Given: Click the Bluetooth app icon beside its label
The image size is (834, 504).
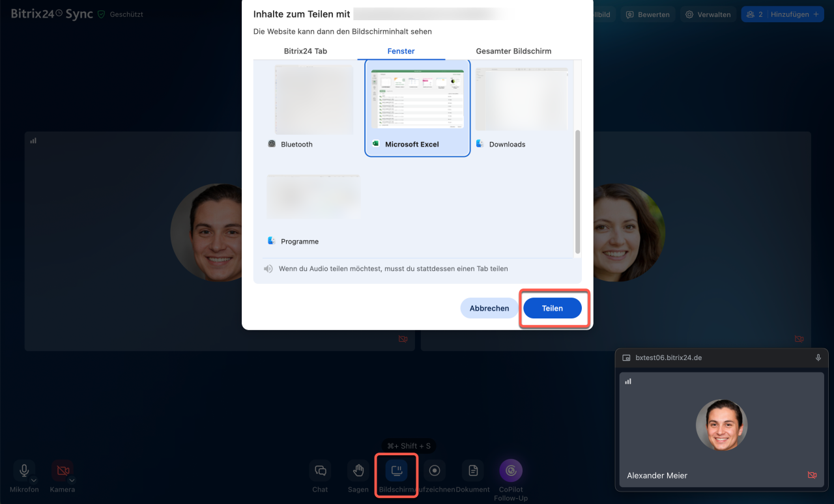Looking at the screenshot, I should click(x=272, y=144).
